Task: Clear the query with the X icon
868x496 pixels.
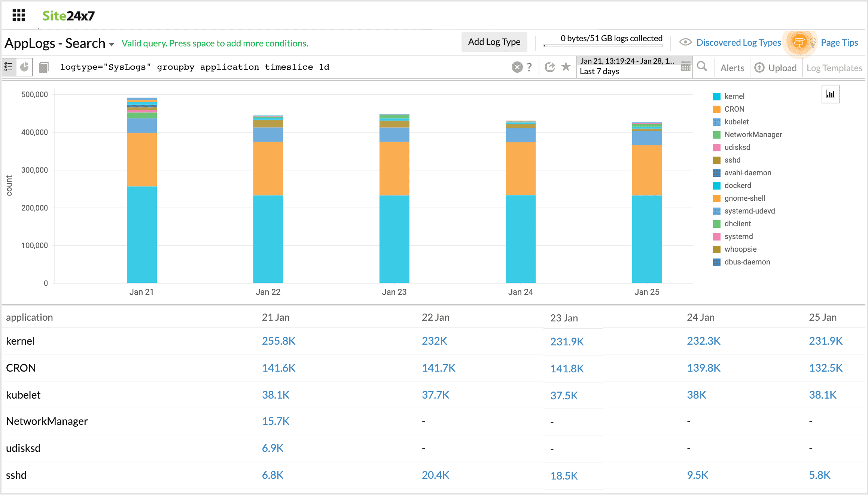Action: tap(517, 67)
